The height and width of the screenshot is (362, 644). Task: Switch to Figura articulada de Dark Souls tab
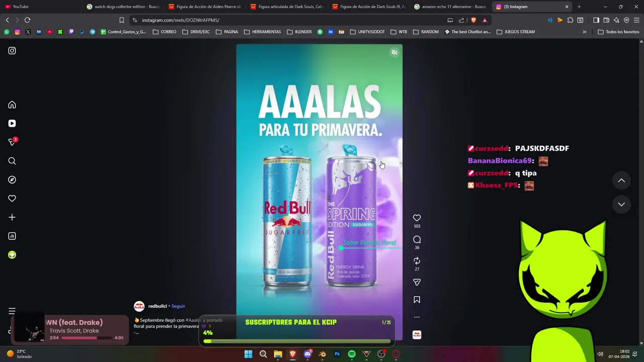(x=287, y=7)
